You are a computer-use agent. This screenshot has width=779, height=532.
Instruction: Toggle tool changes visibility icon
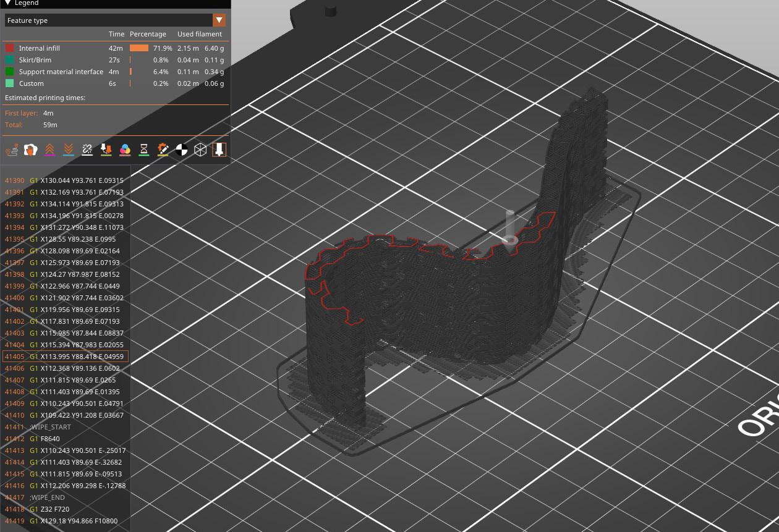coord(106,150)
